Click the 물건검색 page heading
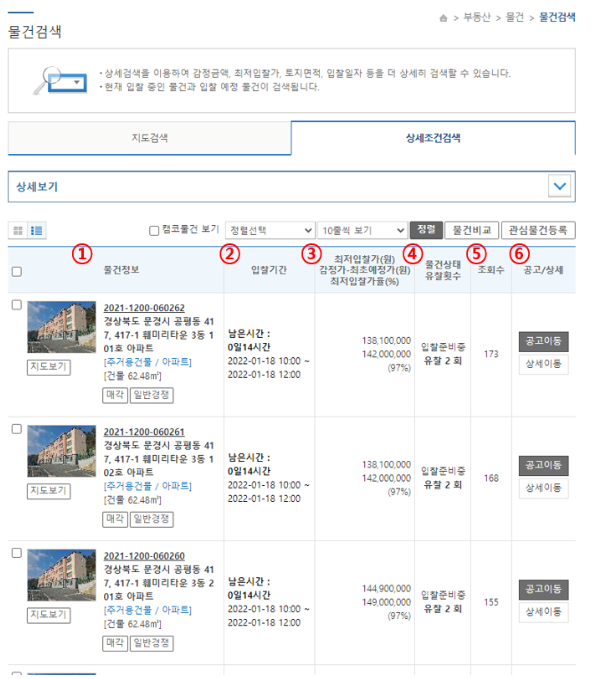The width and height of the screenshot is (599, 679). [x=35, y=32]
